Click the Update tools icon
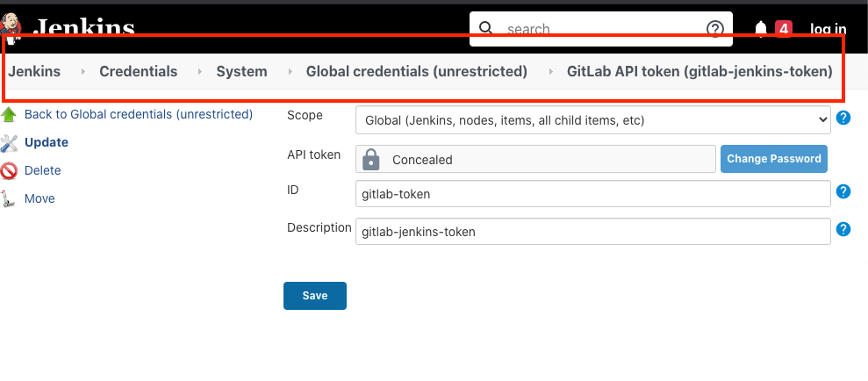This screenshot has height=381, width=868. click(x=10, y=143)
